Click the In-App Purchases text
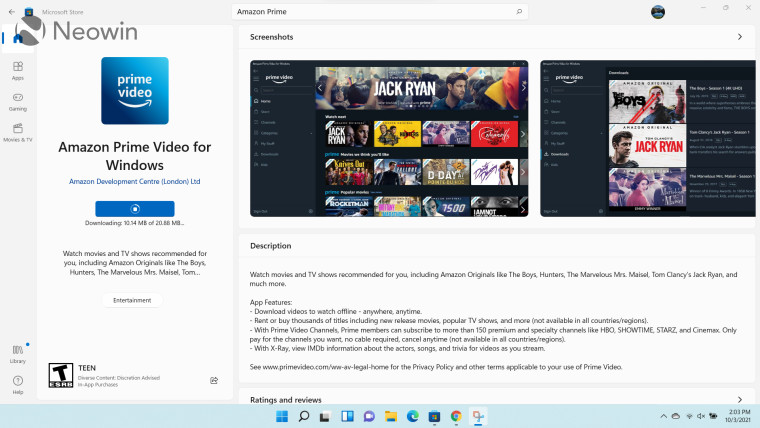 click(98, 385)
